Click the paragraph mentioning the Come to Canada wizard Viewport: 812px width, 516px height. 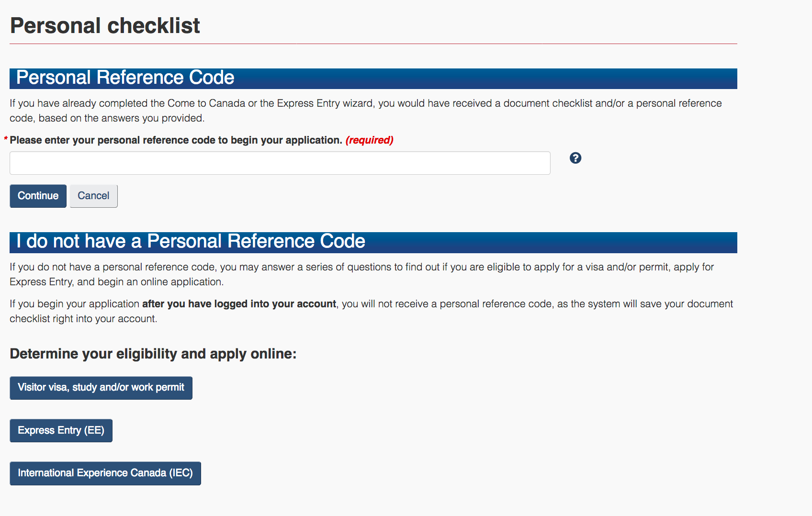pos(366,111)
